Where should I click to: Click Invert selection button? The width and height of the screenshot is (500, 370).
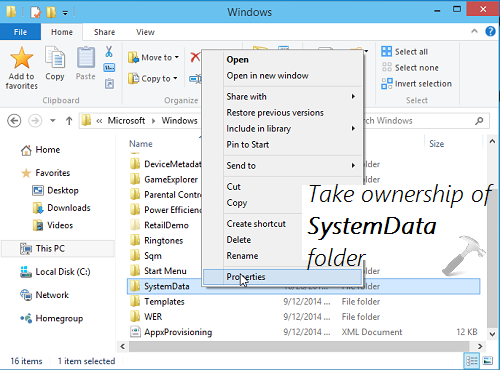pos(416,84)
